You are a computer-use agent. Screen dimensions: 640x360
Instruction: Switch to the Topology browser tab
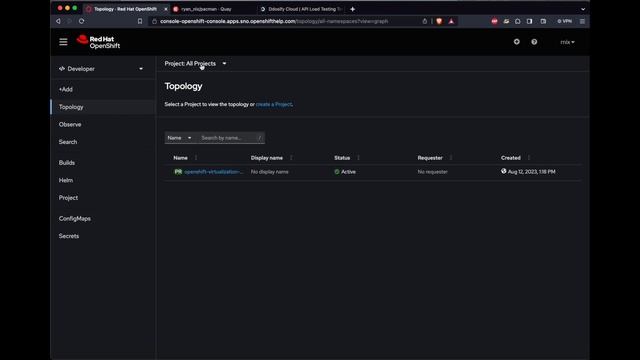point(125,9)
